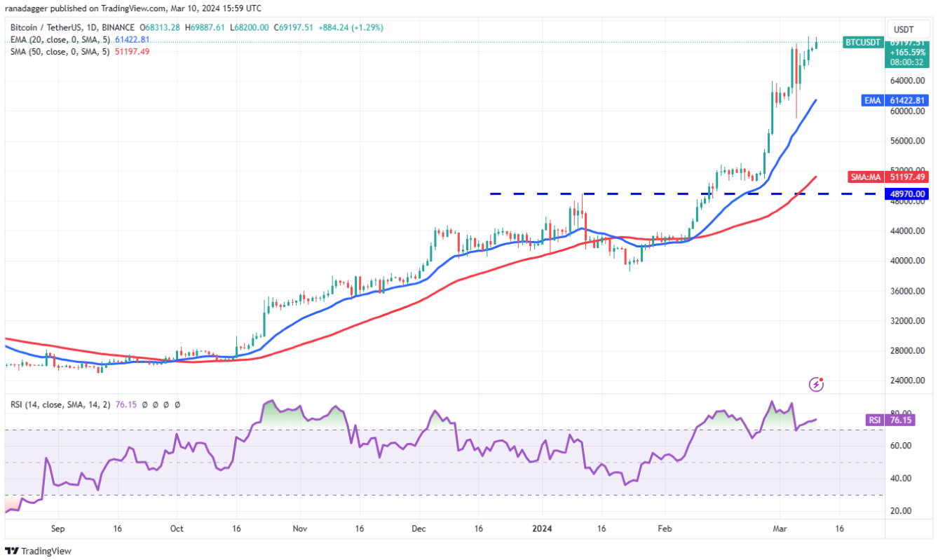Click the purple RSI label tag
Image resolution: width=938 pixels, height=560 pixels.
pyautogui.click(x=874, y=421)
